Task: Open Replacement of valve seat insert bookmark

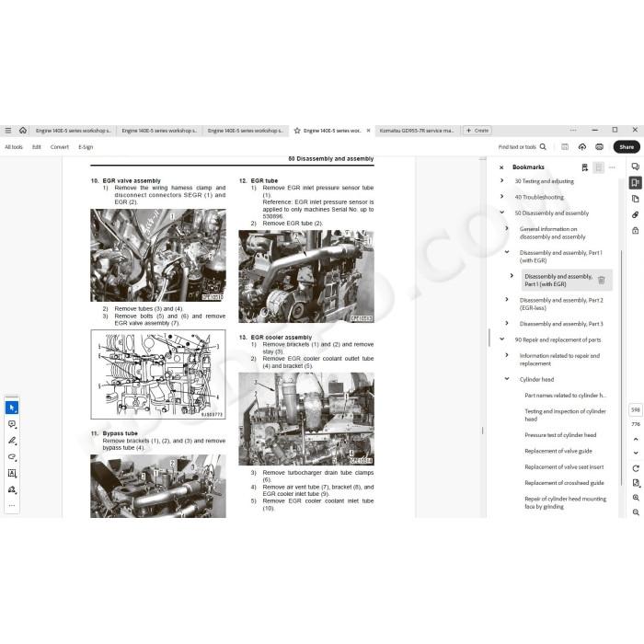Action: 564,467
